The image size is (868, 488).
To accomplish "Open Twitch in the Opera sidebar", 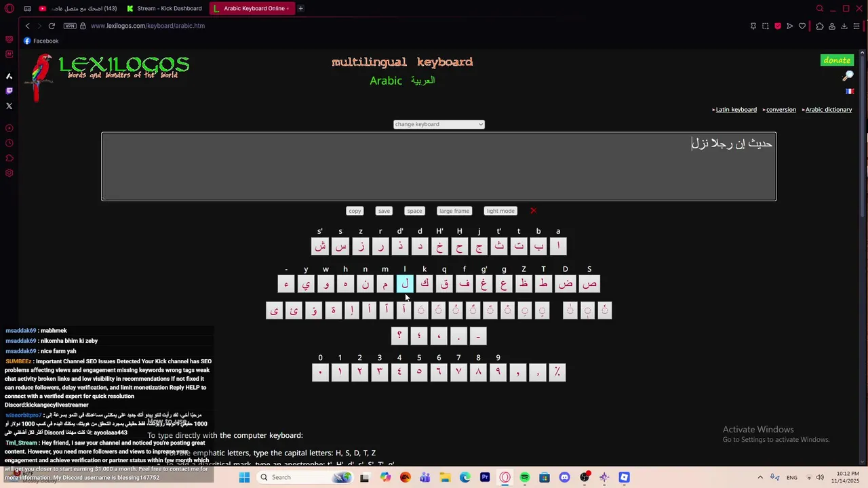I will point(9,91).
